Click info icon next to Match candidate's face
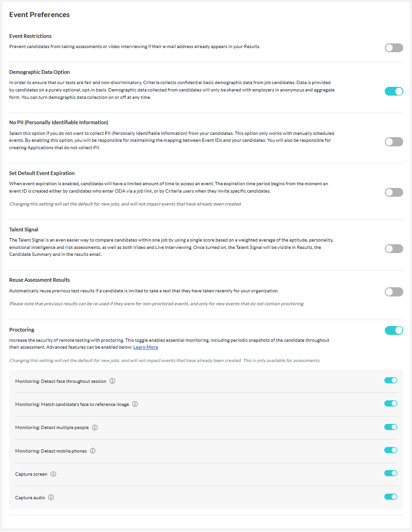 tap(135, 404)
